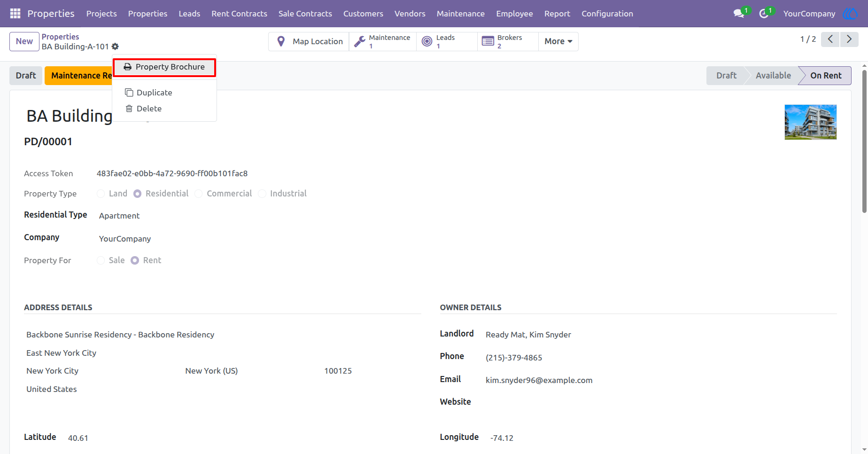The image size is (868, 454).
Task: Open the Vendors menu
Action: [410, 14]
